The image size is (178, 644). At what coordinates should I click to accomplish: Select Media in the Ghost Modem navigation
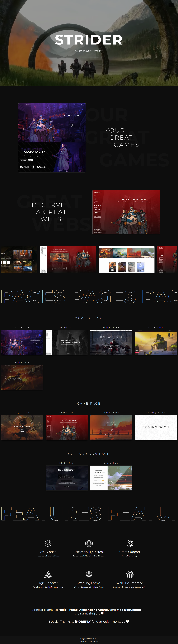click(95, 200)
